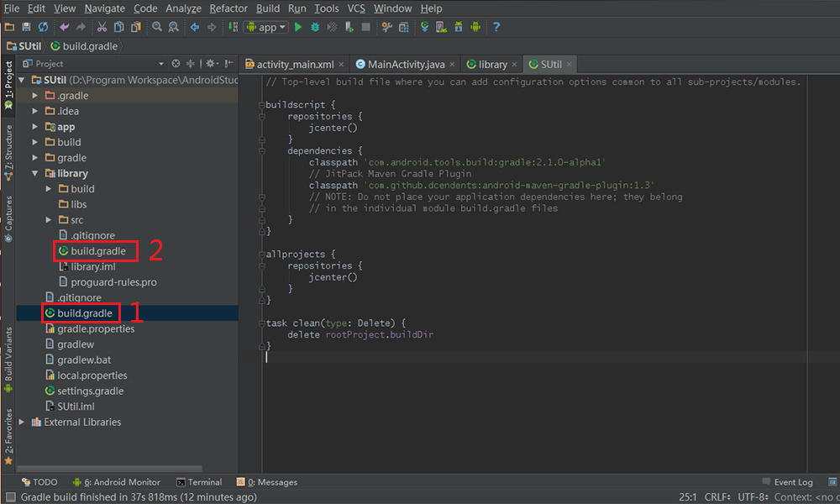Toggle the Build Variants side panel
The height and width of the screenshot is (504, 840).
[8, 360]
